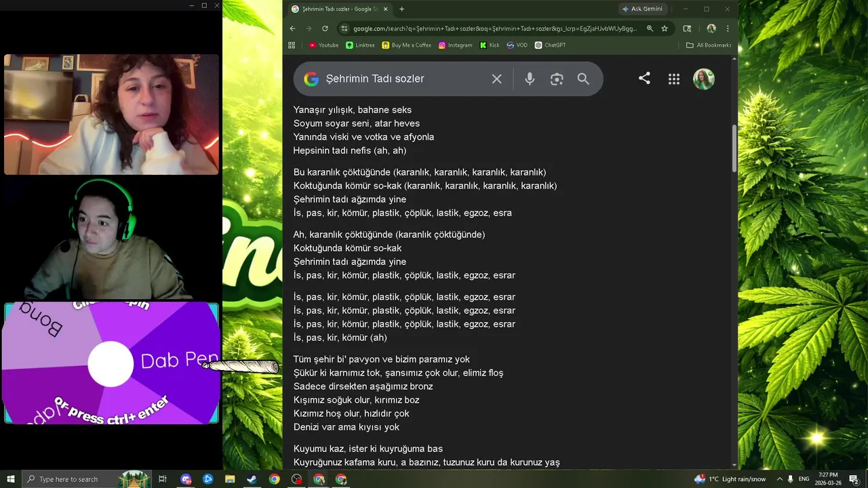This screenshot has height=488, width=868.
Task: Open the Windows Start menu
Action: (x=11, y=479)
